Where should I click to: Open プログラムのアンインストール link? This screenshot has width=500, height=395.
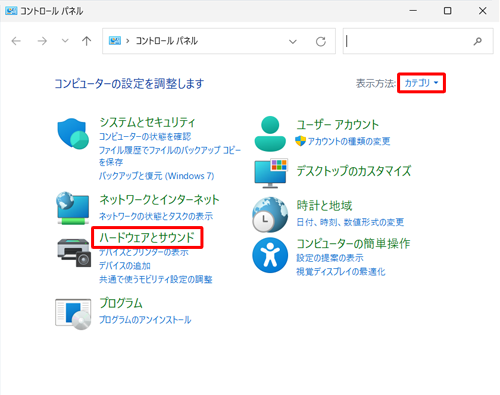click(145, 320)
